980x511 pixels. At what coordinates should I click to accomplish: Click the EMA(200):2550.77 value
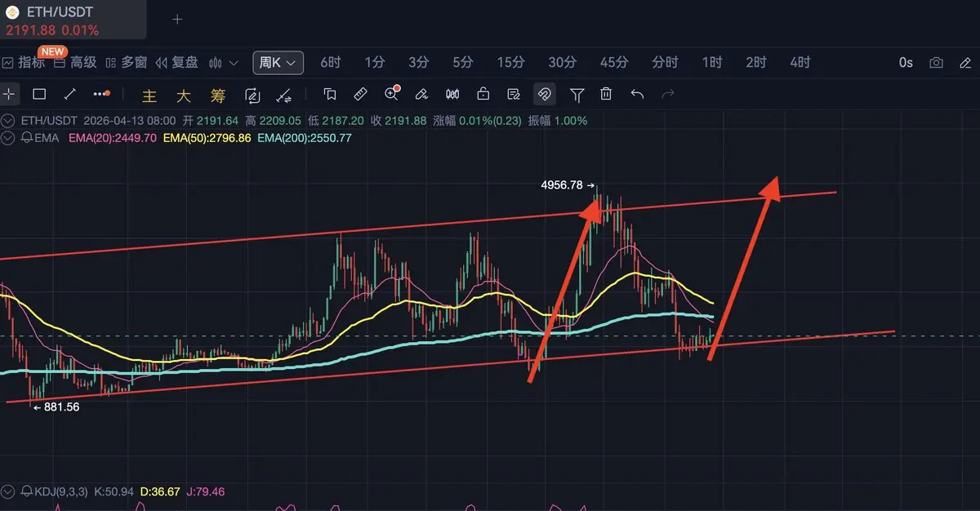click(305, 138)
